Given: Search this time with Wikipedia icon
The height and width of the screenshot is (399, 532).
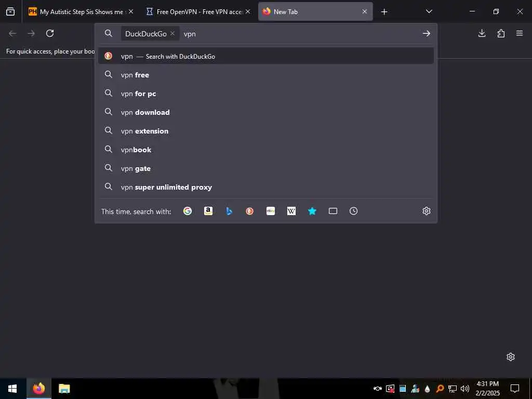Looking at the screenshot, I should point(291,211).
